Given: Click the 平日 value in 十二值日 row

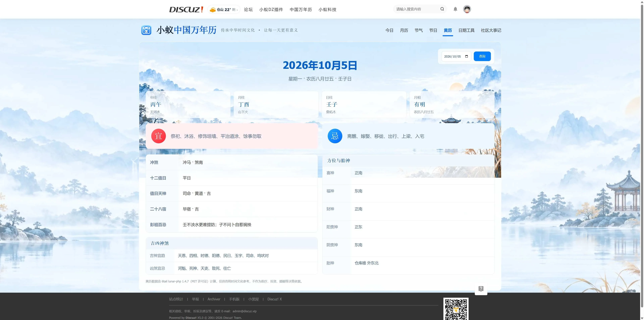Looking at the screenshot, I should pos(187,178).
